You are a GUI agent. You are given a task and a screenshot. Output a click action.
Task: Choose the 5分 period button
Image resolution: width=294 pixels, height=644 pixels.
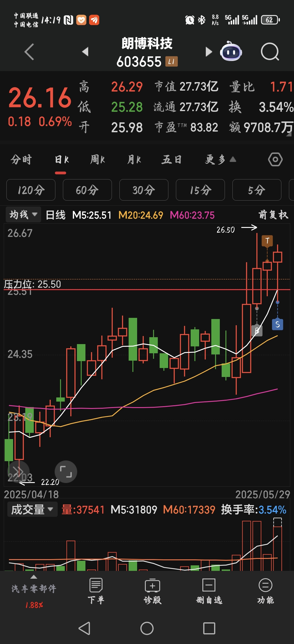pyautogui.click(x=257, y=190)
